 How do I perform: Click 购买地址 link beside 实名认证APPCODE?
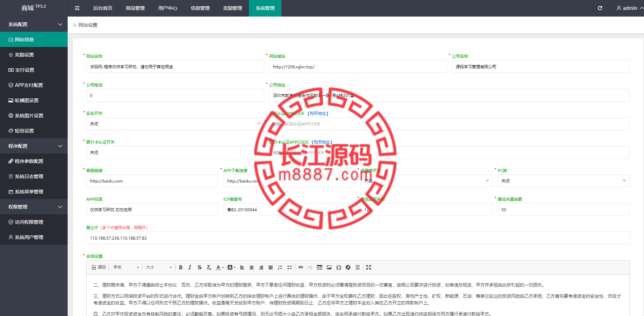(x=318, y=114)
